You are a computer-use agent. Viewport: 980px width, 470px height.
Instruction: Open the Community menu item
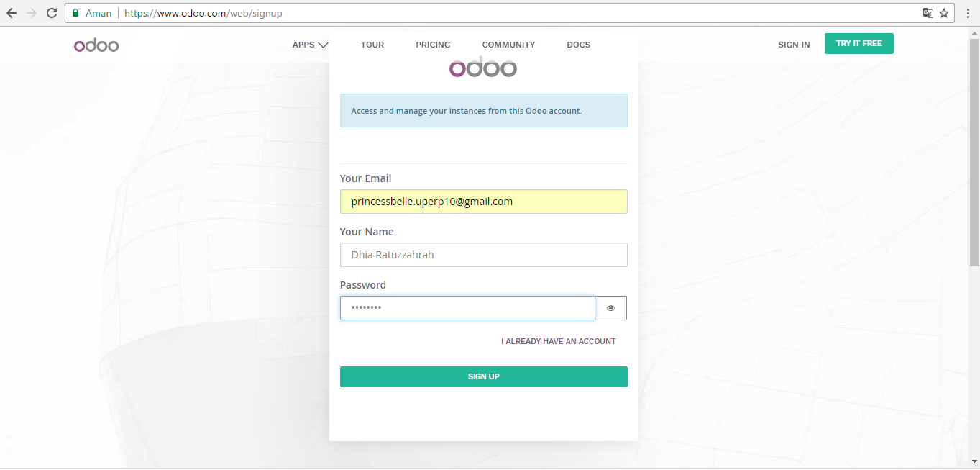click(x=508, y=45)
